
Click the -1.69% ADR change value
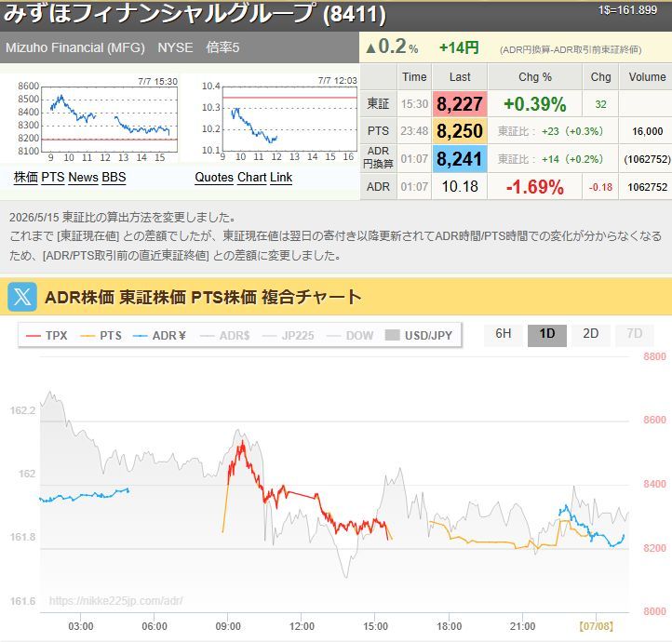(x=534, y=187)
